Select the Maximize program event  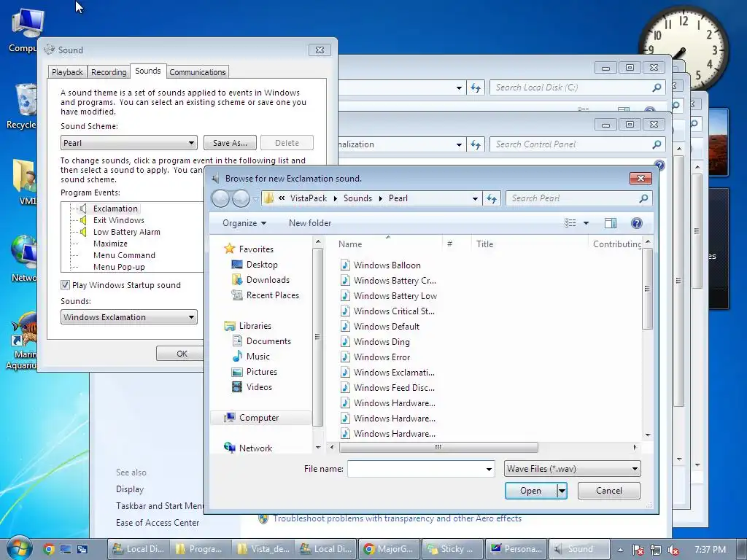(111, 244)
